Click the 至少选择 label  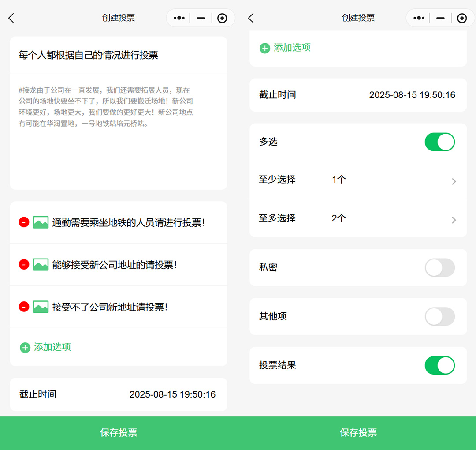(x=277, y=179)
